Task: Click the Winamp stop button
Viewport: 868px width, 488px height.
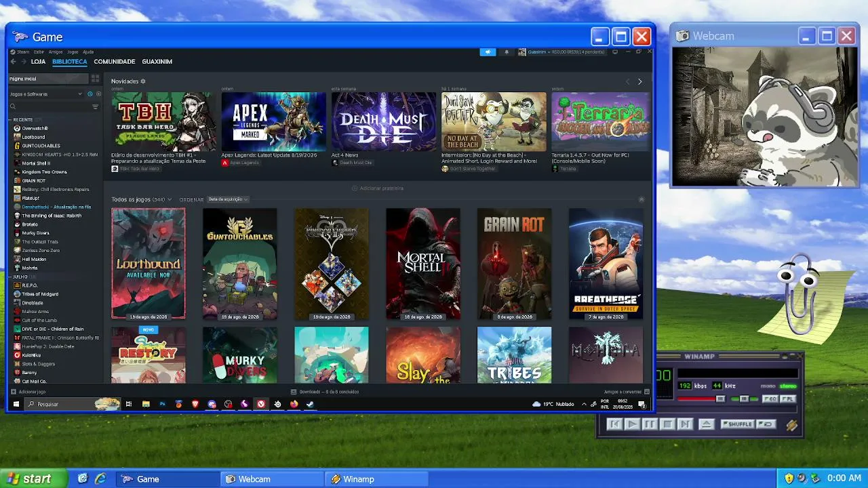Action: [667, 424]
